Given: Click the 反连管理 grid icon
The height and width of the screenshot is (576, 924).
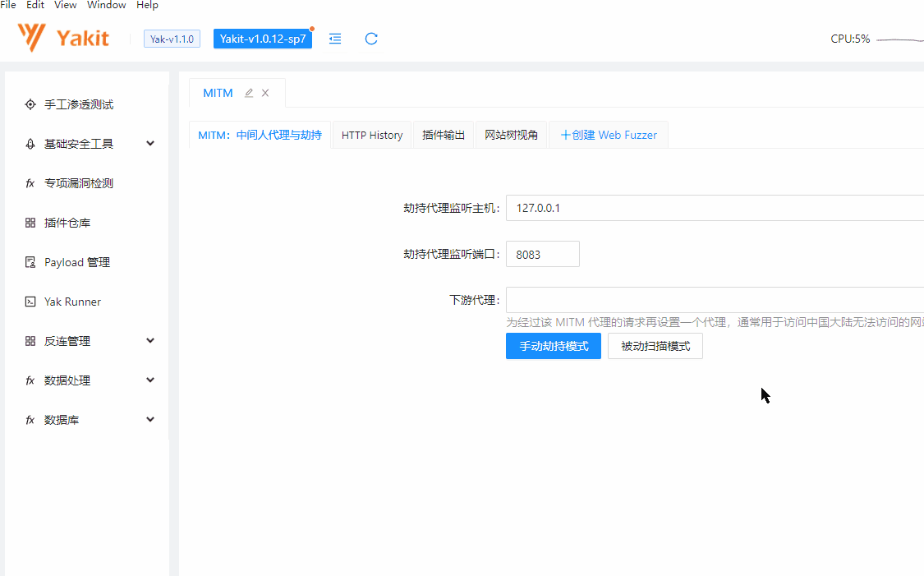Looking at the screenshot, I should click(30, 341).
